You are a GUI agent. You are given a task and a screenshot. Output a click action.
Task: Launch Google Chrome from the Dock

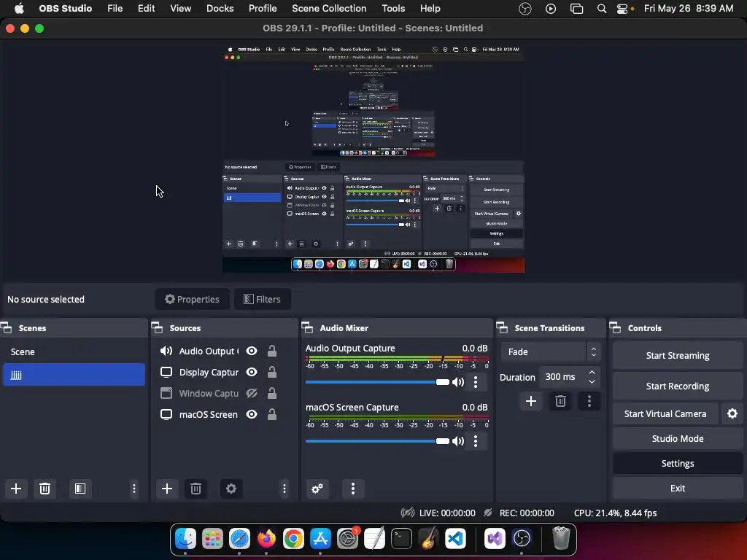[293, 539]
